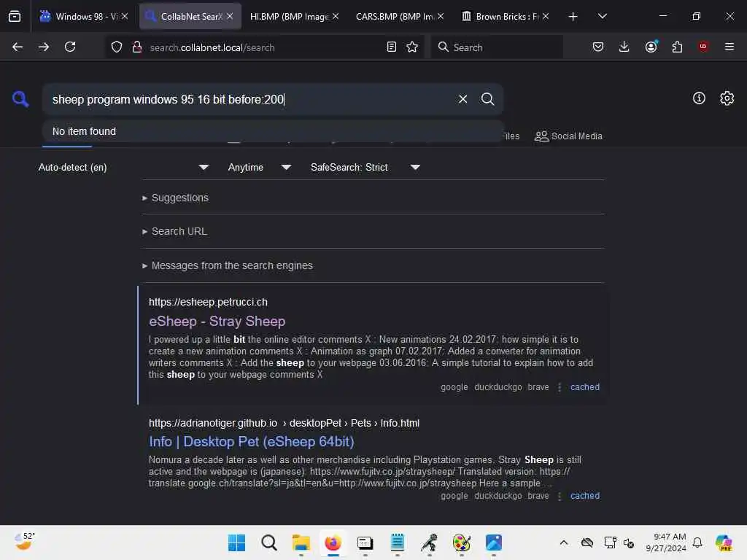Expand Suggestions section
747x560 pixels.
[175, 198]
